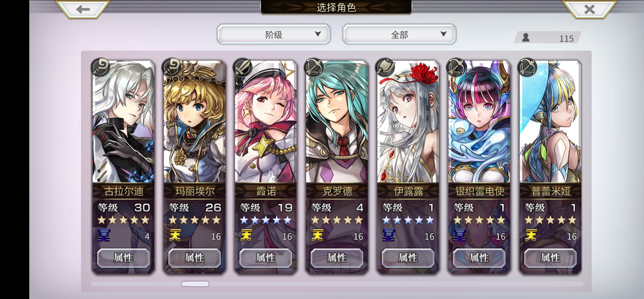Click the character count person icon
644x299 pixels.
[526, 38]
